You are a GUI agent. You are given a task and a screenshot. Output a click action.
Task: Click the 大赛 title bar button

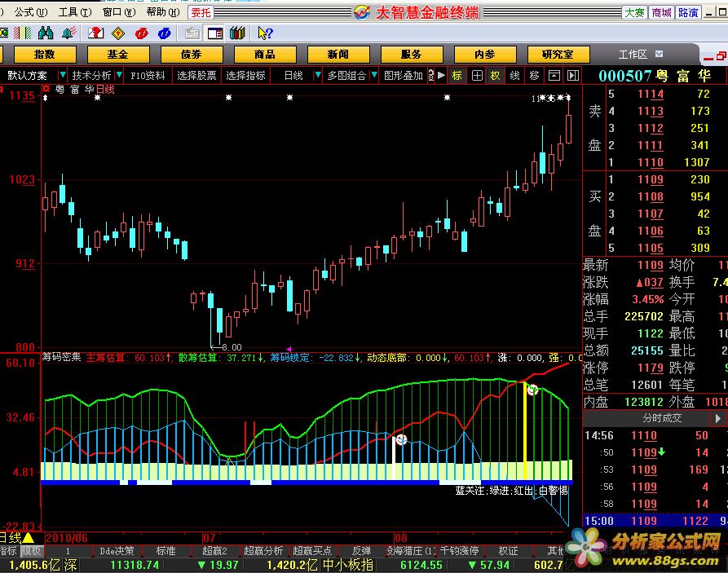pos(634,12)
